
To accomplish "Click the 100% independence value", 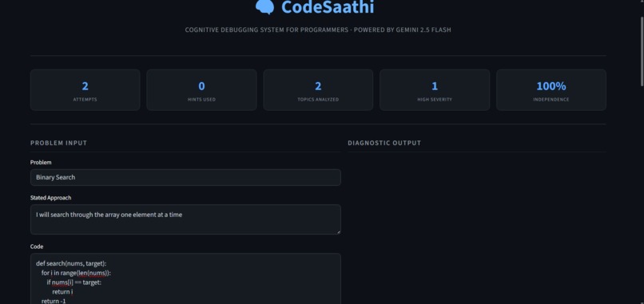I will (x=551, y=86).
